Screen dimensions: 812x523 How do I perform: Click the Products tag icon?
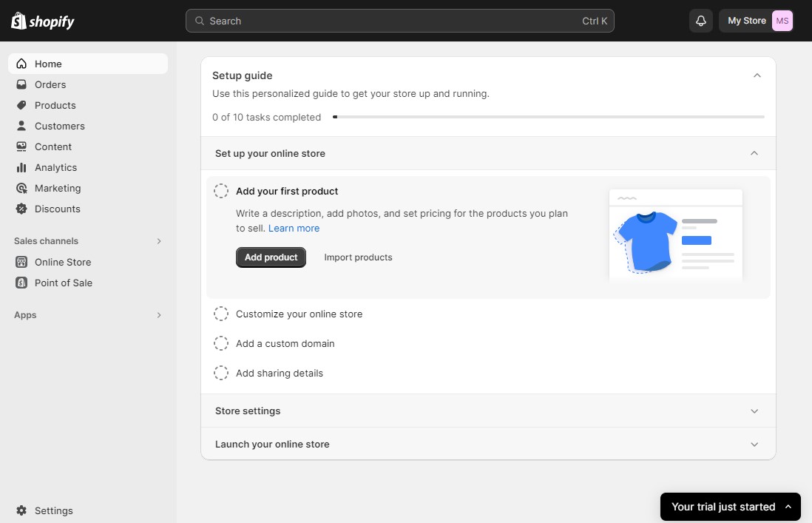tap(21, 105)
